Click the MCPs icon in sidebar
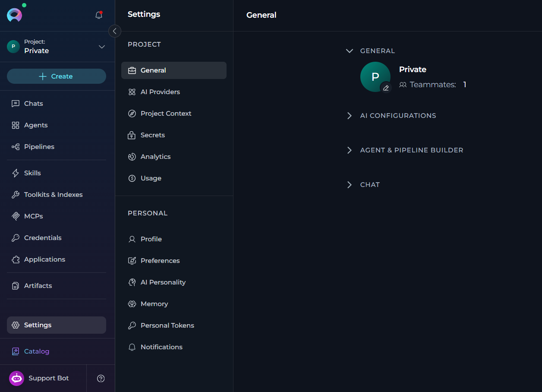The height and width of the screenshot is (392, 542). click(16, 216)
